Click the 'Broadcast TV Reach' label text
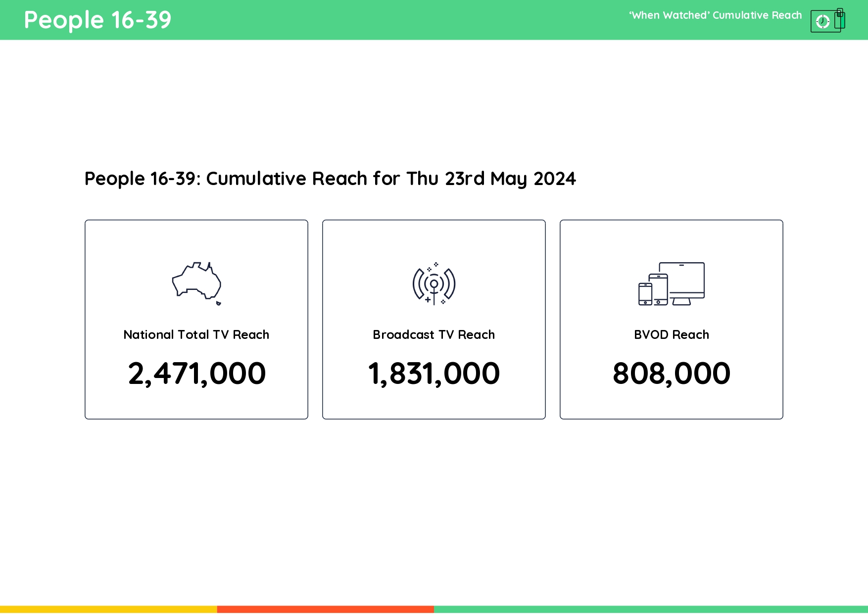 click(x=434, y=334)
